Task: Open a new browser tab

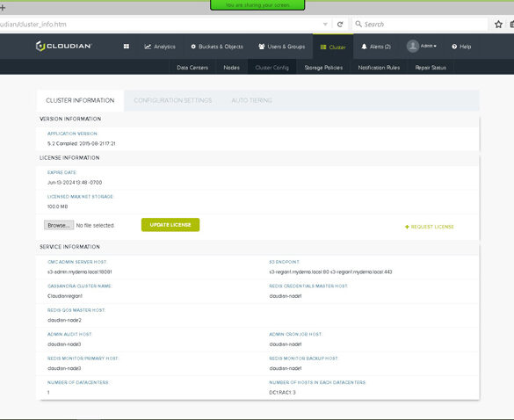Action: [x=3, y=8]
